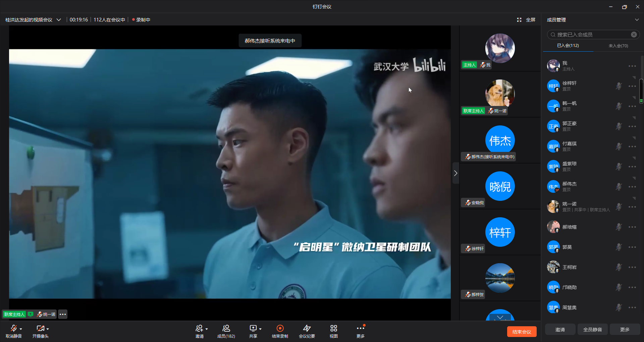Open the View layout icon
This screenshot has height=342, width=644.
coord(333,328)
